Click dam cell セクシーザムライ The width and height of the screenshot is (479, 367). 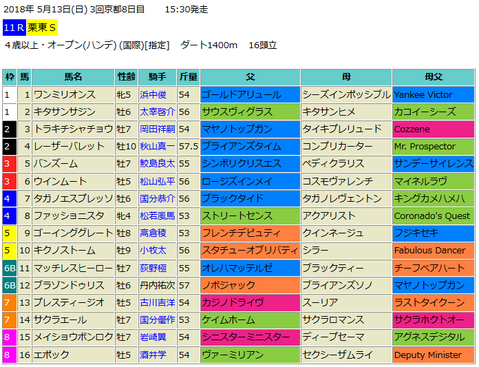[346, 355]
